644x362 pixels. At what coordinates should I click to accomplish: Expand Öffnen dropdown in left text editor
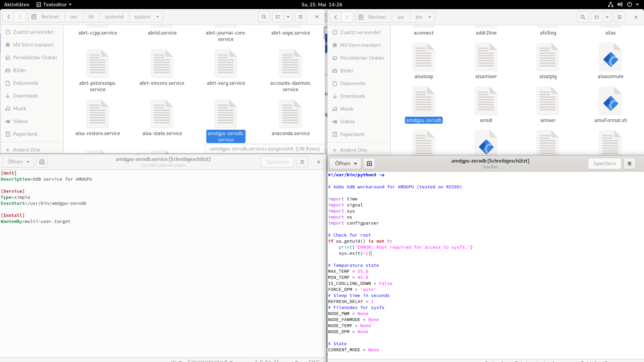tap(28, 162)
